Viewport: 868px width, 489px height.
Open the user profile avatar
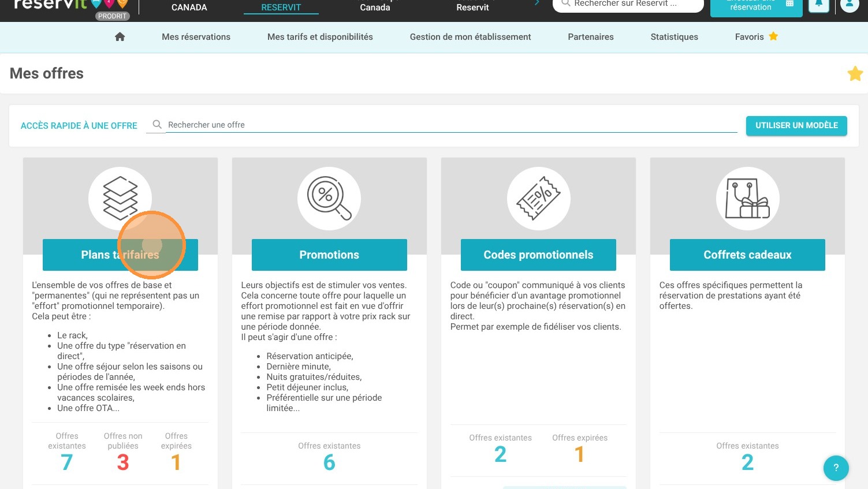[x=850, y=5]
